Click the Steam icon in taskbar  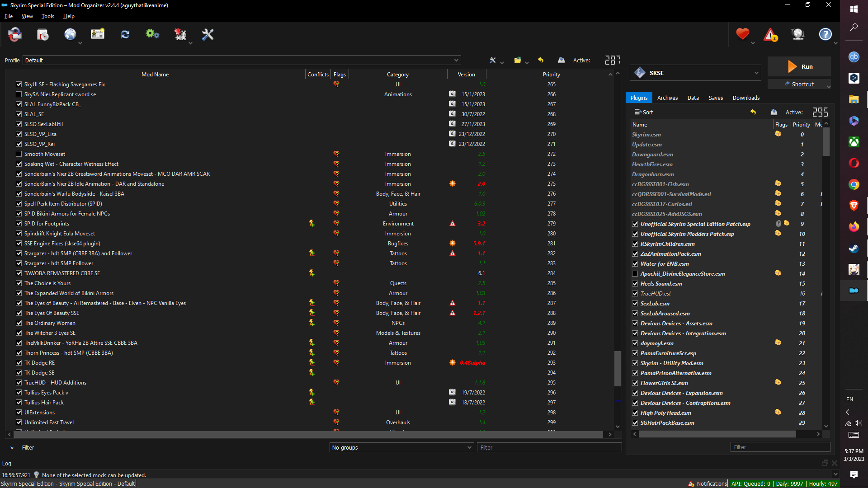point(854,248)
